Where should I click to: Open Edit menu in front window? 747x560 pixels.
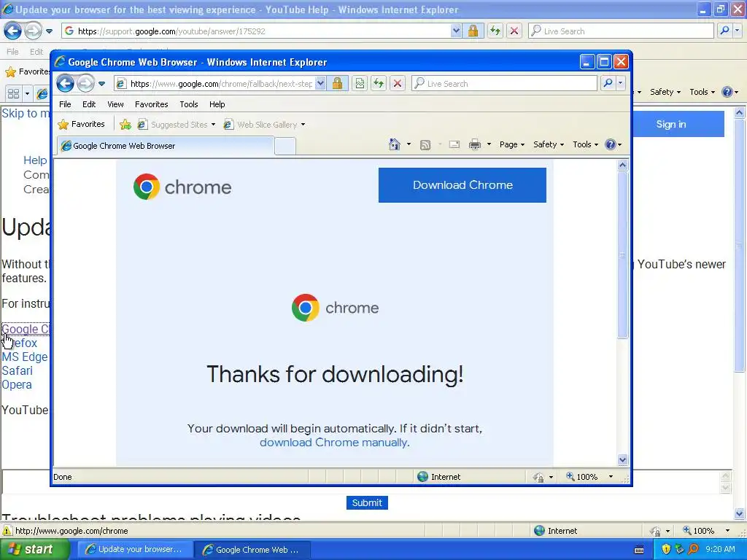click(x=88, y=104)
